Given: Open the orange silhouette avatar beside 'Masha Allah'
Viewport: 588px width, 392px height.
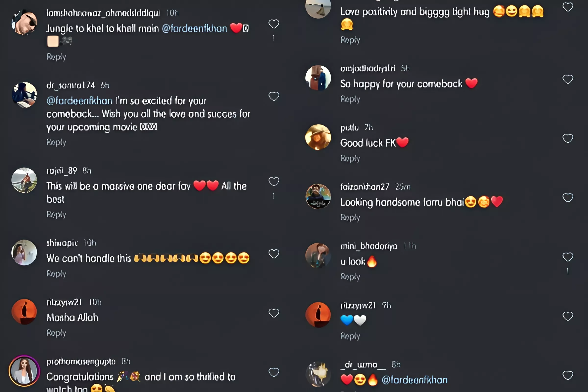Looking at the screenshot, I should click(x=24, y=311).
